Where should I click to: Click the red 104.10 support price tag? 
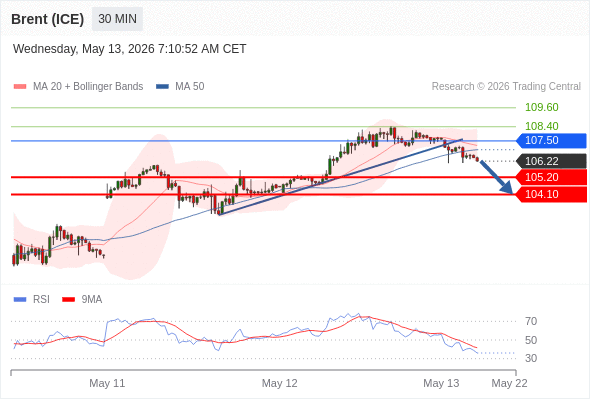click(x=551, y=195)
